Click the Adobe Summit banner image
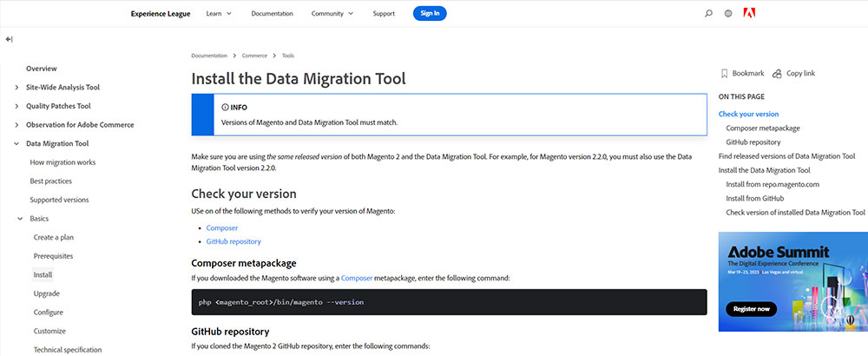The image size is (868, 356). pos(792,281)
